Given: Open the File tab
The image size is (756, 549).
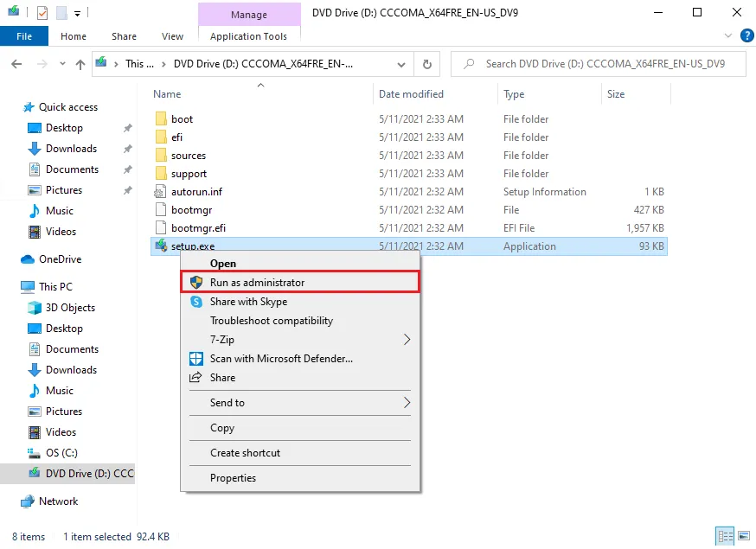Looking at the screenshot, I should tap(24, 36).
